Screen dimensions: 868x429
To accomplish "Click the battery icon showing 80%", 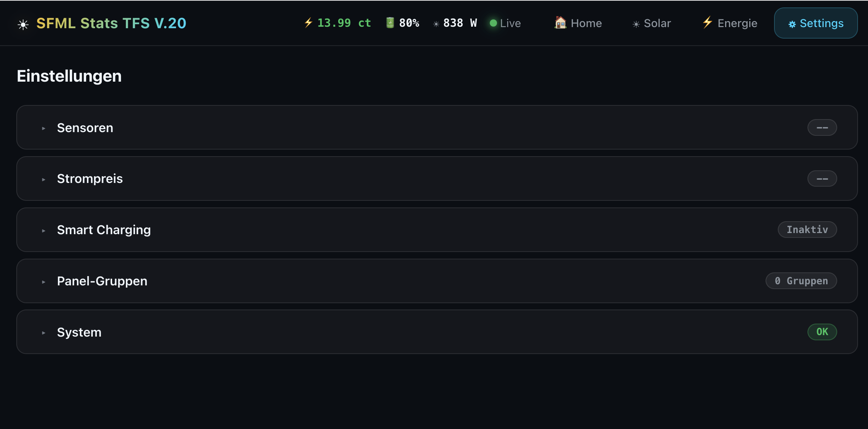I will [x=390, y=23].
